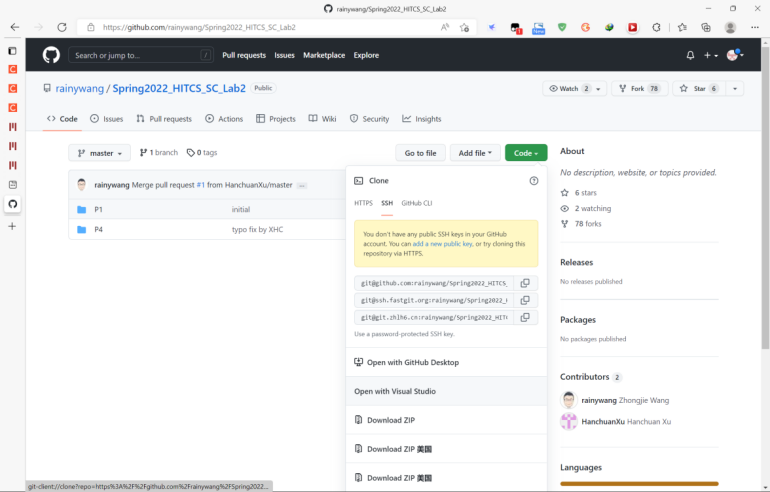770x492 pixels.
Task: Click Explore in the top navigation
Action: pos(366,55)
